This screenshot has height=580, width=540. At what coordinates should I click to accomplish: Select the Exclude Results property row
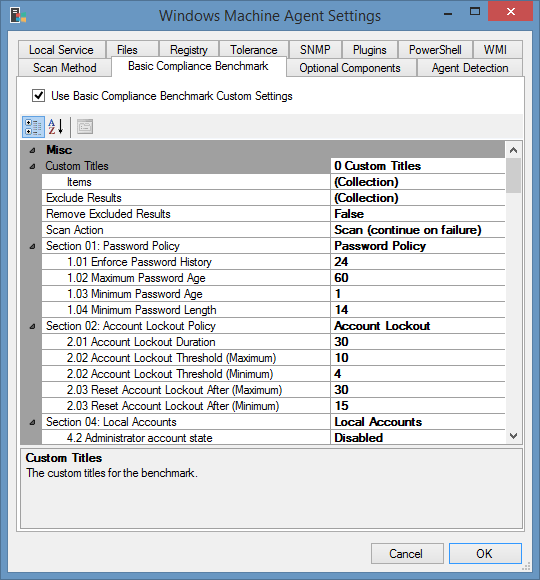[x=273, y=198]
